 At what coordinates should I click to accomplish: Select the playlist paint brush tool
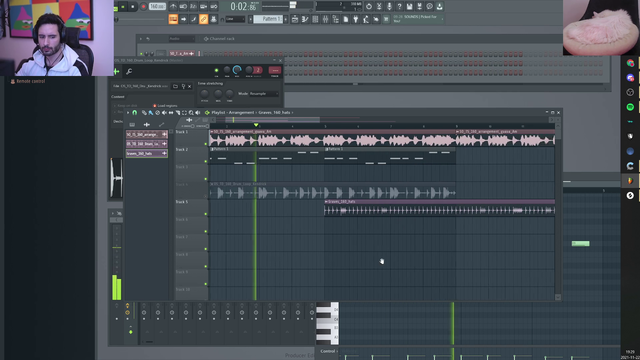click(151, 113)
